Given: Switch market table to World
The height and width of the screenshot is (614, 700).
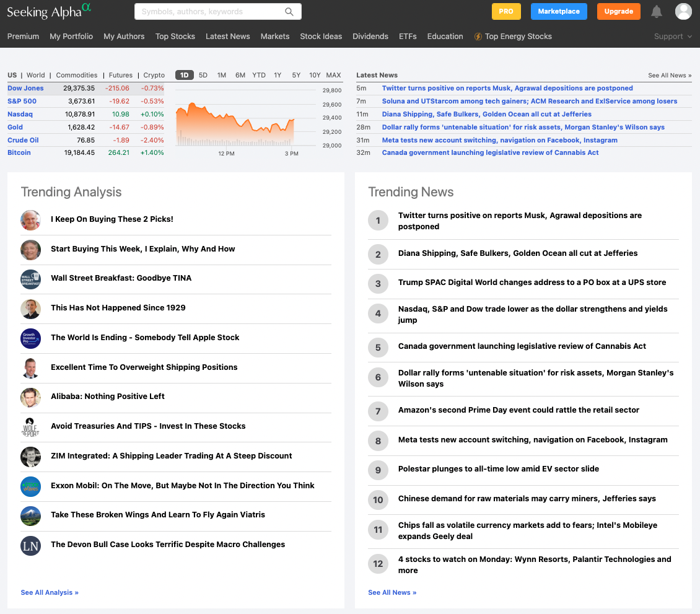Looking at the screenshot, I should (x=36, y=75).
